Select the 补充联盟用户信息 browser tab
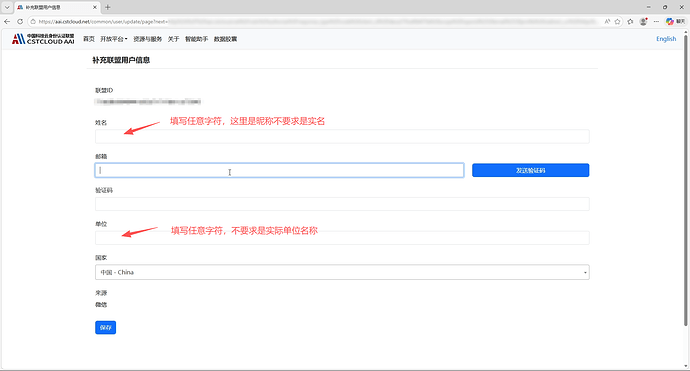The width and height of the screenshot is (690, 371). tap(56, 7)
